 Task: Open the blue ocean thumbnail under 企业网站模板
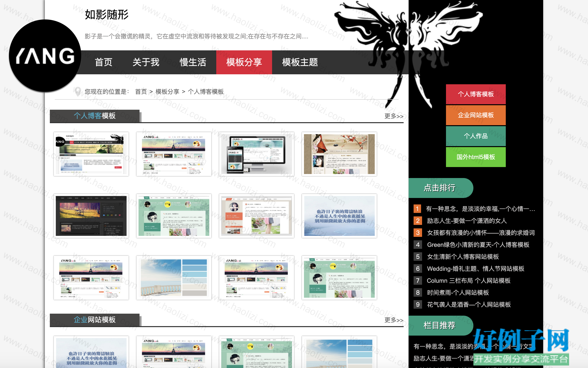pyautogui.click(x=91, y=352)
